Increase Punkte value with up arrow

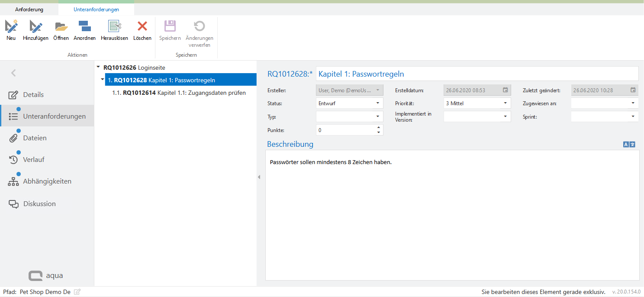click(379, 128)
